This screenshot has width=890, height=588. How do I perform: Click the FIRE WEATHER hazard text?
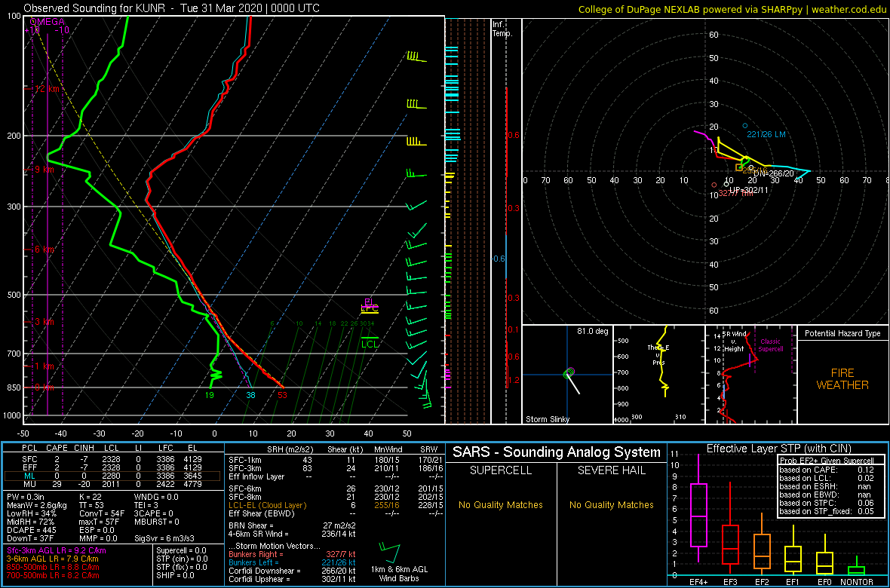(842, 378)
